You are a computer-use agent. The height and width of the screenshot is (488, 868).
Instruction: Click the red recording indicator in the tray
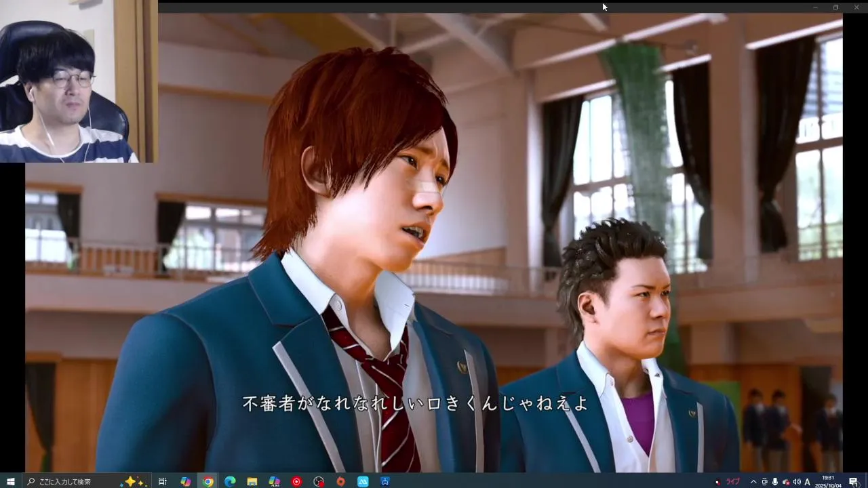[x=718, y=482]
